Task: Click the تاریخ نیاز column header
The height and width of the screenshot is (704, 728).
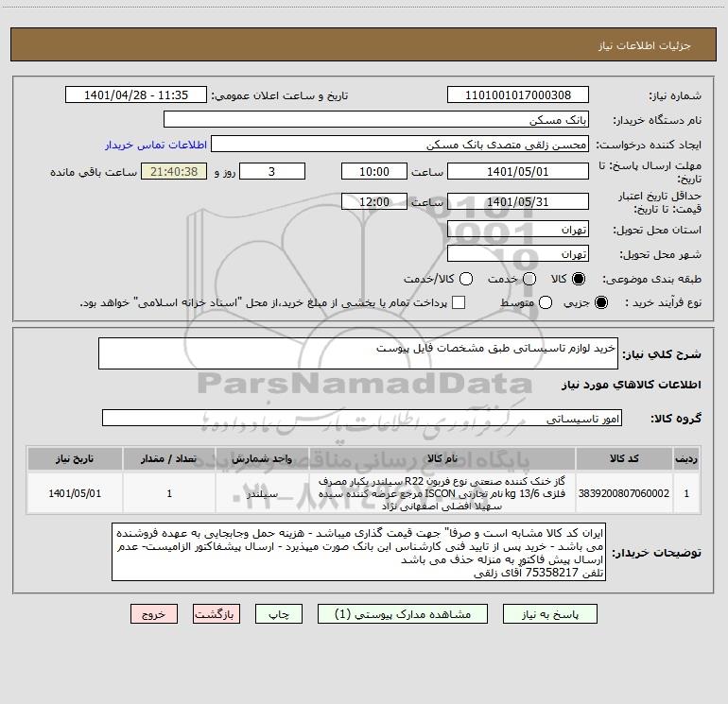Action: pos(75,458)
